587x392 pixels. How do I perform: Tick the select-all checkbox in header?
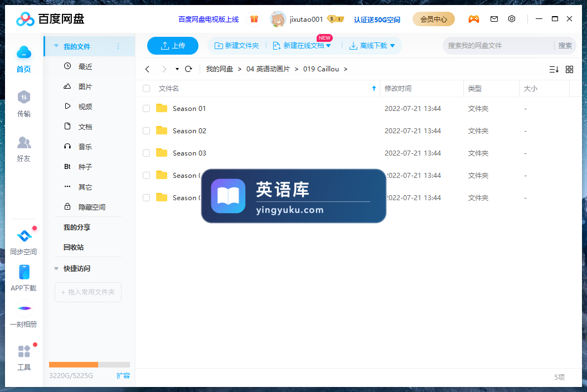pyautogui.click(x=147, y=88)
